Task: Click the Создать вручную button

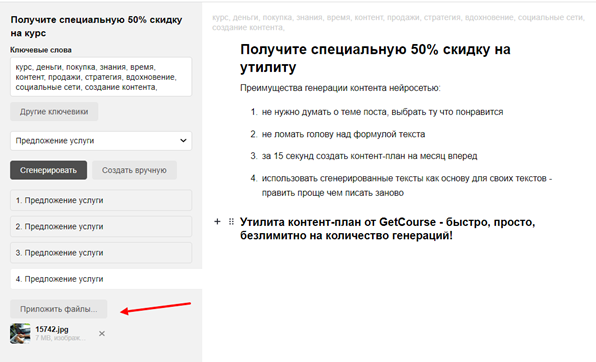Action: 134,170
